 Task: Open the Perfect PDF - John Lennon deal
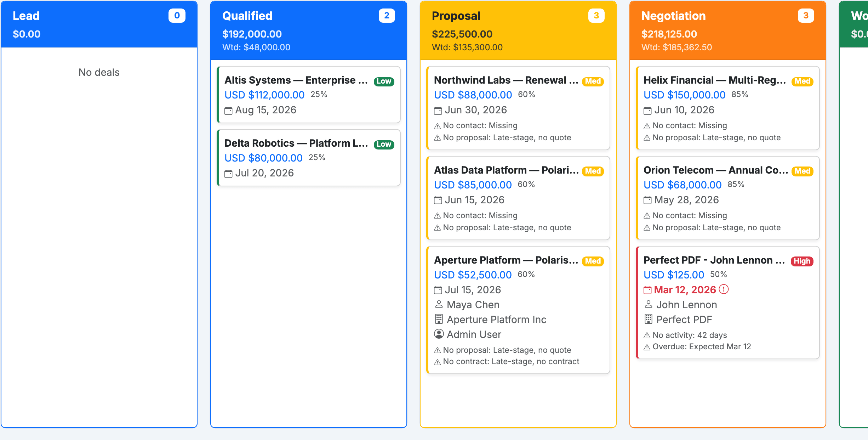click(714, 260)
